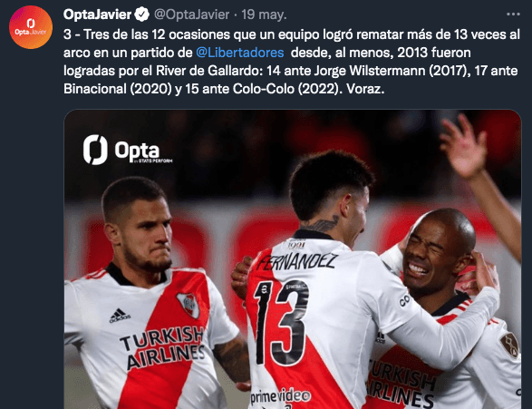
Task: Open the OptaJavier display name link
Action: (x=97, y=15)
